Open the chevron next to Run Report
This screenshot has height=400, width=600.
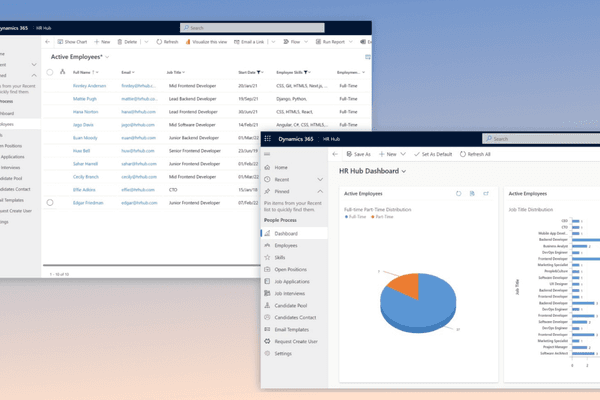351,42
